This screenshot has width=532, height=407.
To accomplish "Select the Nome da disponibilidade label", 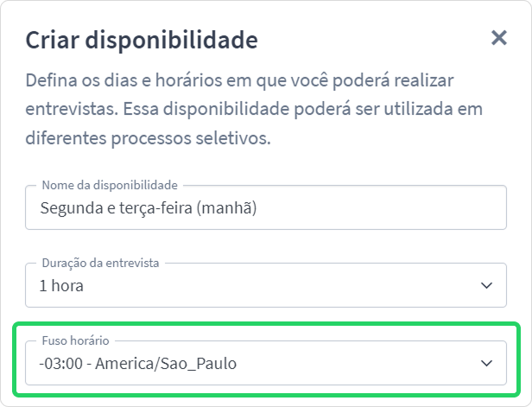I will pyautogui.click(x=110, y=185).
